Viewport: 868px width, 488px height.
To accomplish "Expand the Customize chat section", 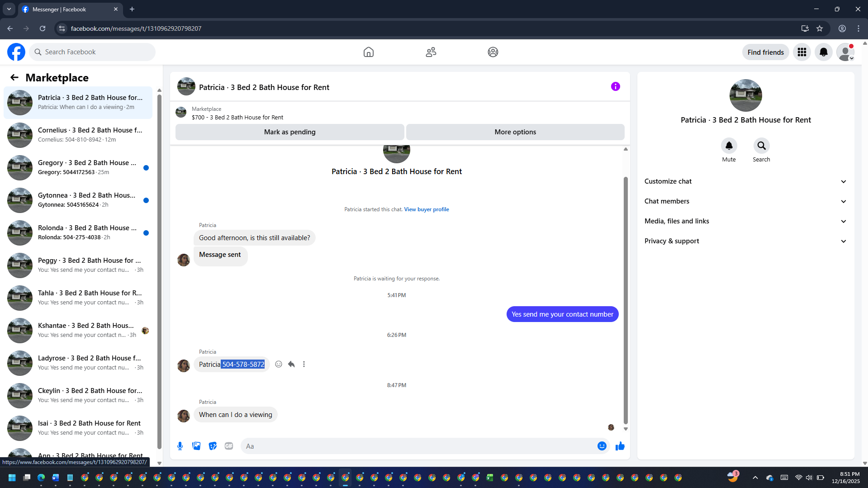I will [x=745, y=181].
